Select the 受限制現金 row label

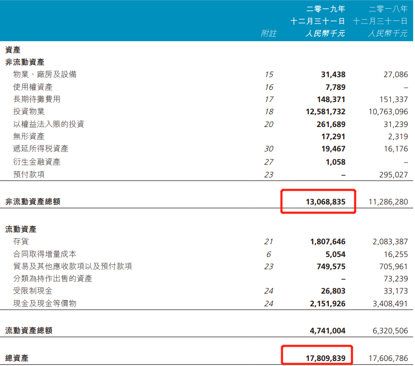coord(33,291)
